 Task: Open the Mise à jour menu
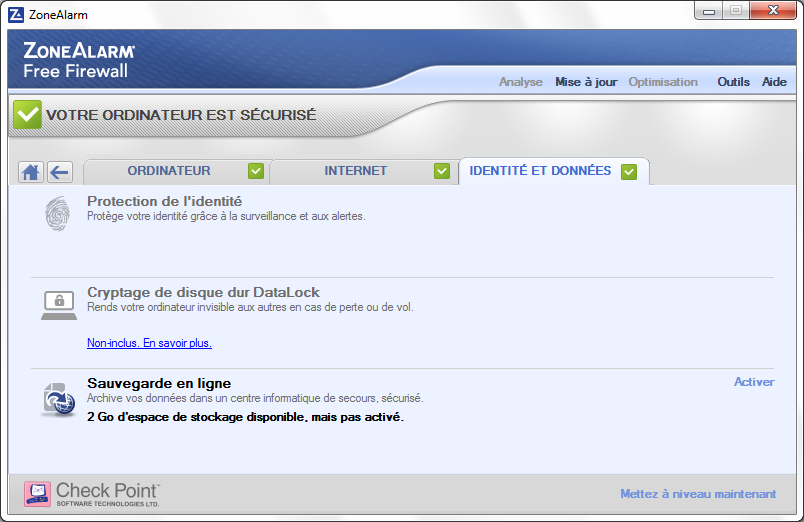[586, 82]
